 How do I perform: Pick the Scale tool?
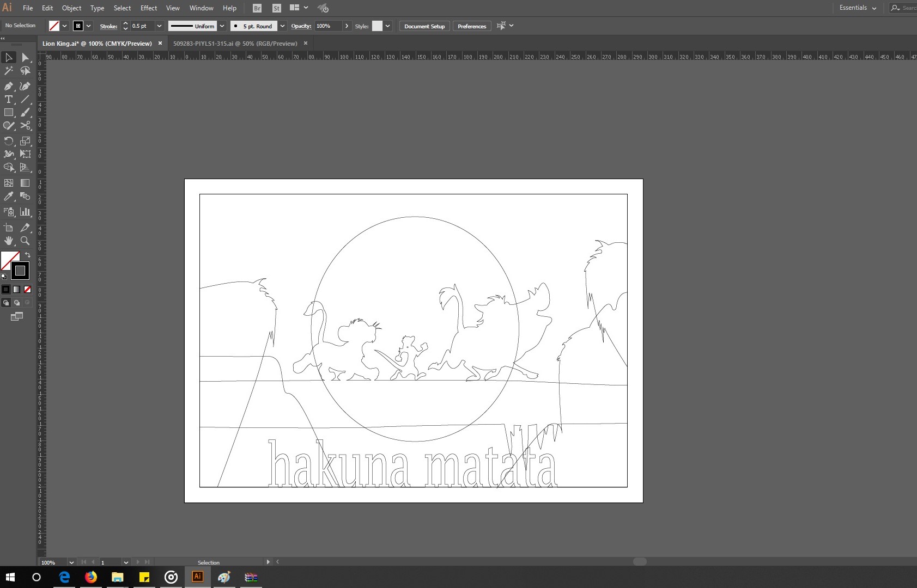(25, 141)
